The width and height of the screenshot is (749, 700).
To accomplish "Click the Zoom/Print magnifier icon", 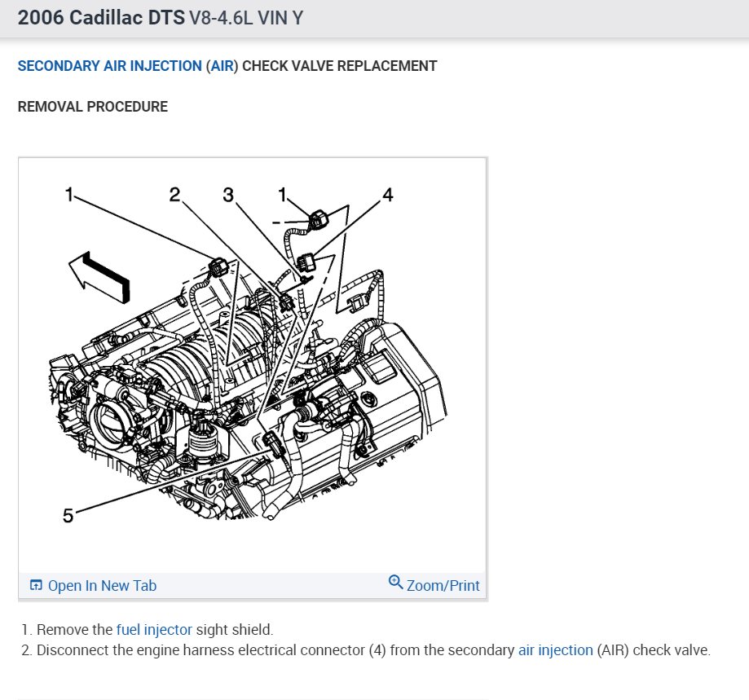I will tap(395, 582).
